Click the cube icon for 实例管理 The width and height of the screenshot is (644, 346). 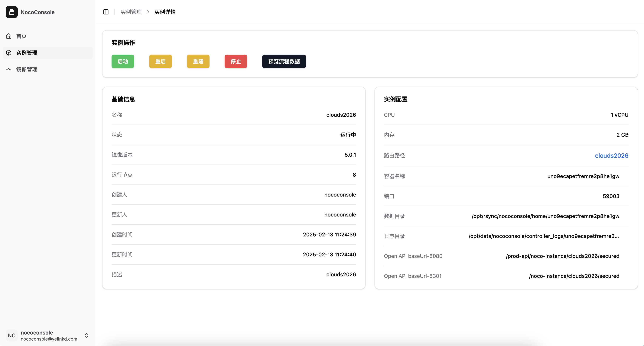pyautogui.click(x=9, y=53)
